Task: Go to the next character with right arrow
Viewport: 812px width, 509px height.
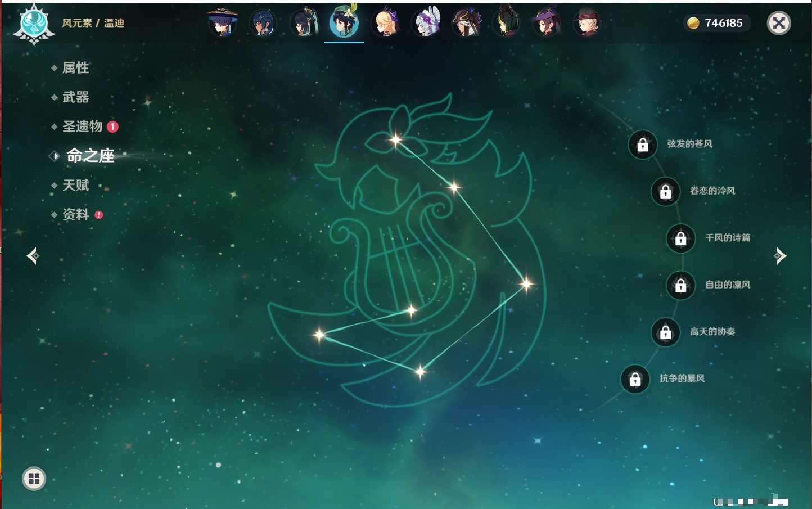Action: [x=780, y=256]
